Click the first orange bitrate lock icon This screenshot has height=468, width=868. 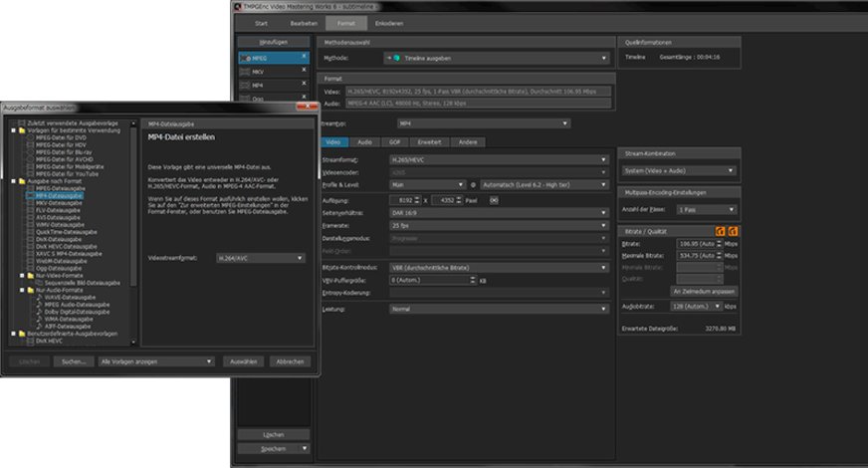719,231
